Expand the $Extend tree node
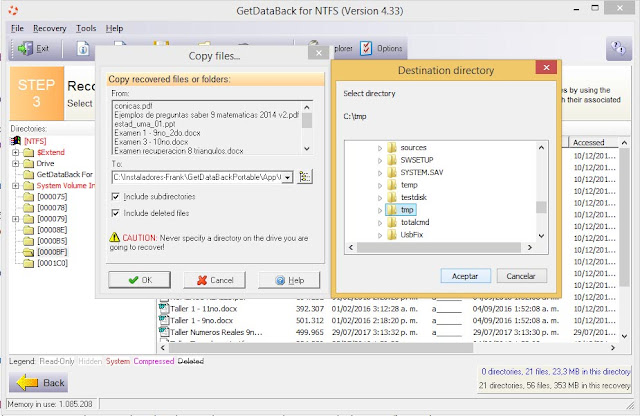Screen dimensions: 640x416 coord(16,152)
